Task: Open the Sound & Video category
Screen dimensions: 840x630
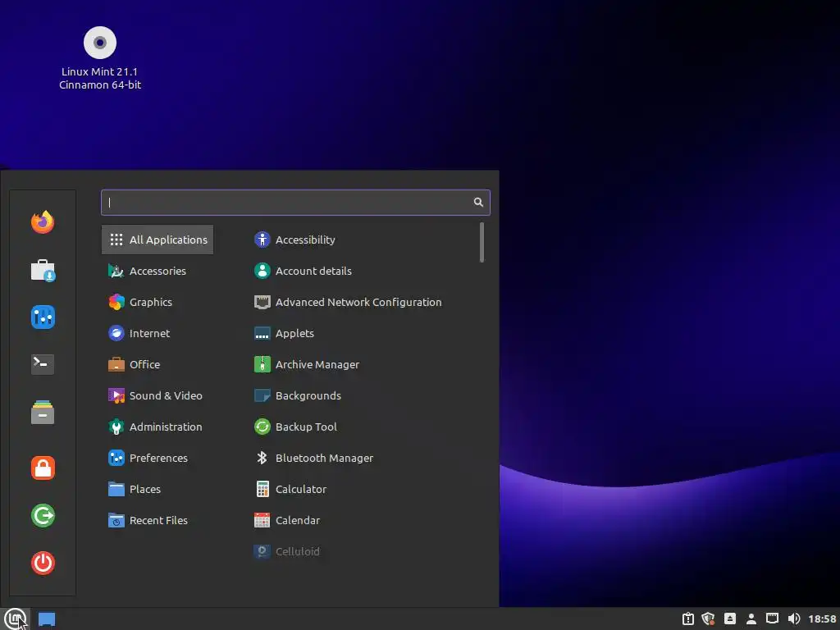Action: (x=157, y=395)
